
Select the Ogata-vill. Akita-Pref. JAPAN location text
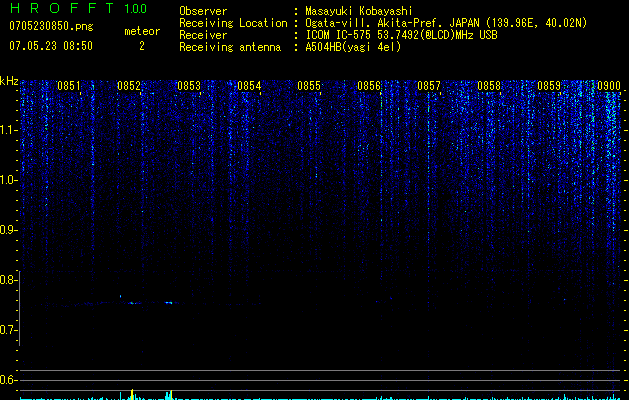coord(446,23)
